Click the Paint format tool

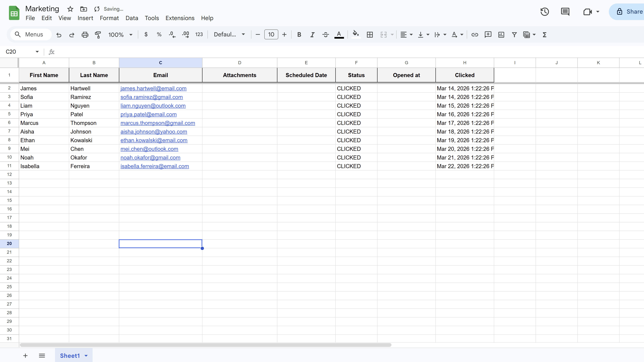click(x=98, y=34)
